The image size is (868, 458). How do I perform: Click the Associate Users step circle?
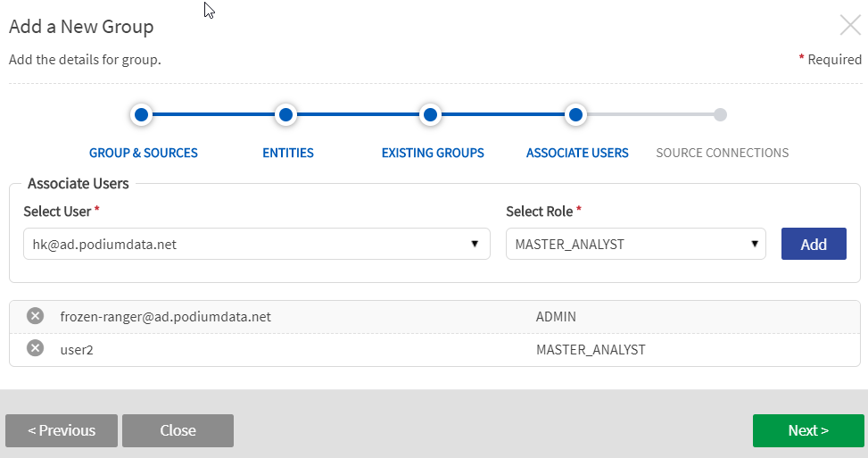pyautogui.click(x=575, y=114)
